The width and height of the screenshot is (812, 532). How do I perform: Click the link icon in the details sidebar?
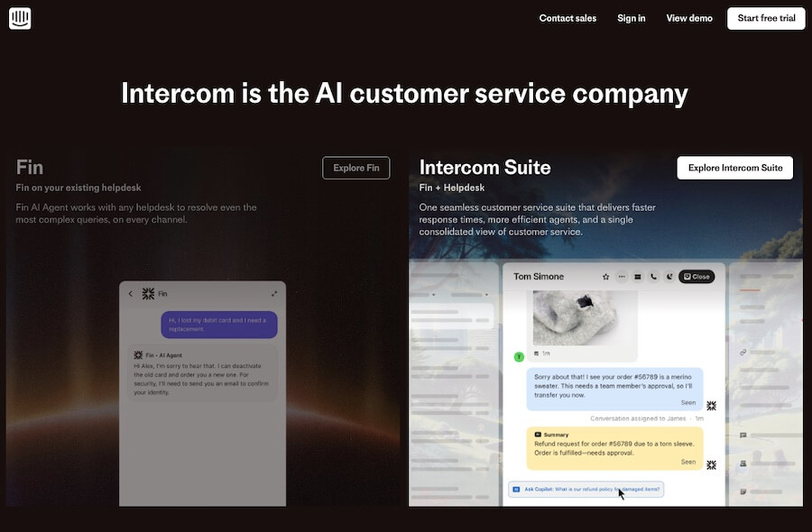point(743,352)
